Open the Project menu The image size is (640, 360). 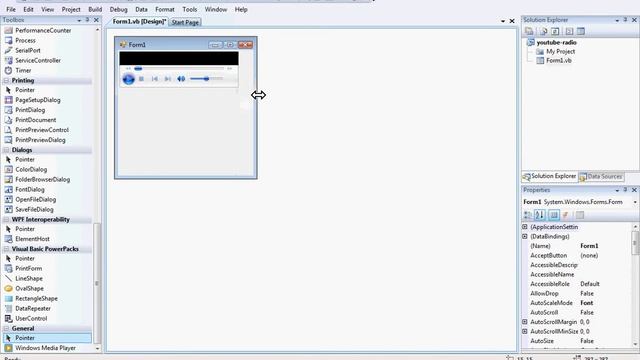(x=71, y=9)
